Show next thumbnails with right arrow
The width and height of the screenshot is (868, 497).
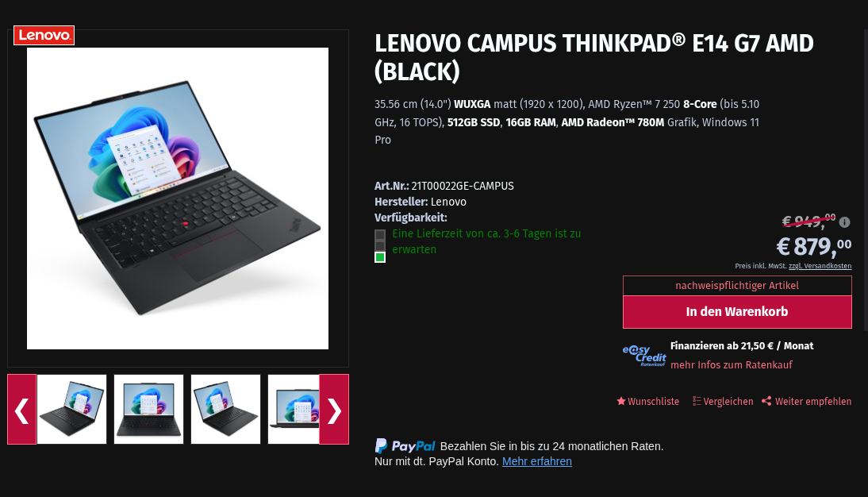[334, 410]
